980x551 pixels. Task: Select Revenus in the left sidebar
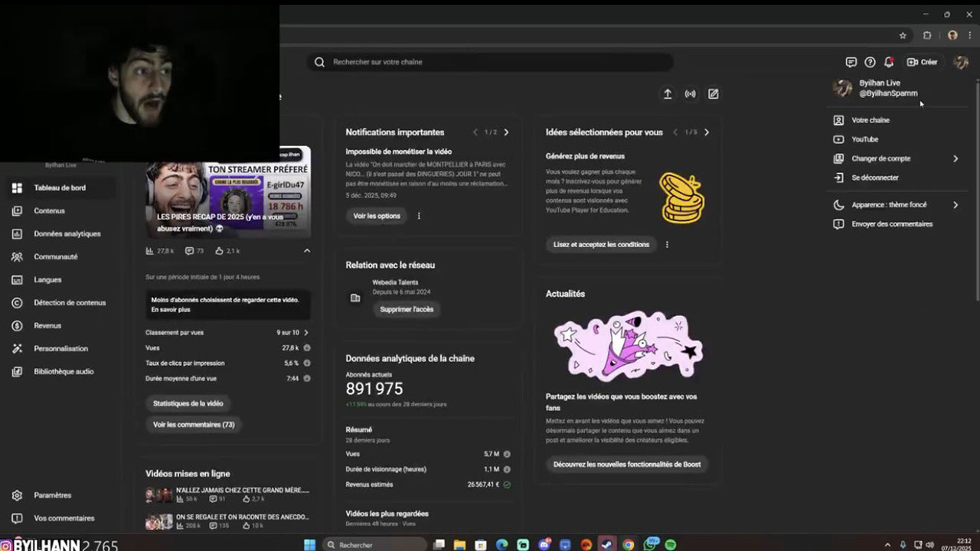(x=47, y=325)
